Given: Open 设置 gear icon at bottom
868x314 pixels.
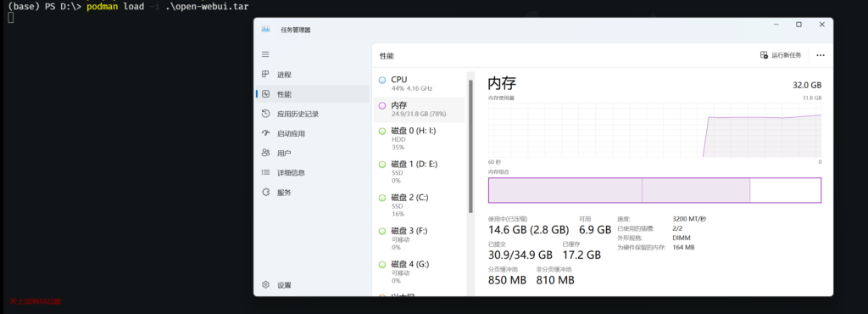Looking at the screenshot, I should pos(265,284).
